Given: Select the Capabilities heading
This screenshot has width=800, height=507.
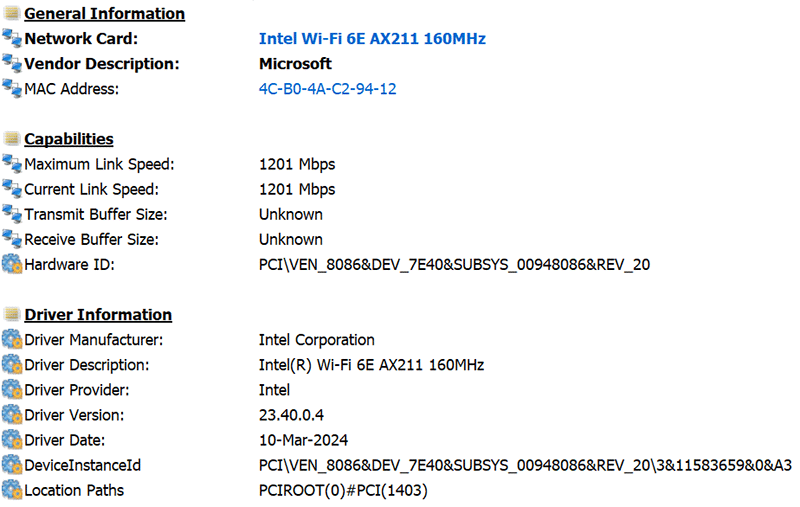Looking at the screenshot, I should coord(69,139).
